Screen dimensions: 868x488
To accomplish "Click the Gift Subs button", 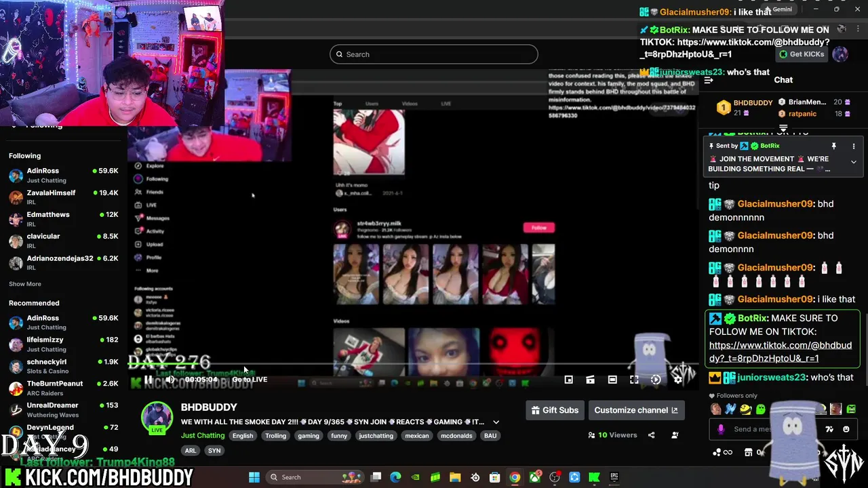I will pyautogui.click(x=555, y=410).
